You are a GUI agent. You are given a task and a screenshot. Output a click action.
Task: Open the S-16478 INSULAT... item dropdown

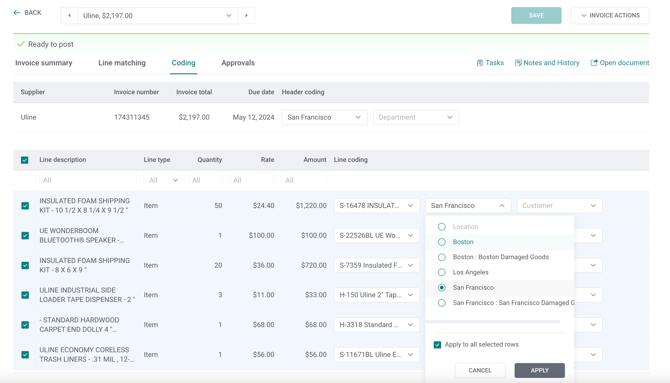coord(376,206)
